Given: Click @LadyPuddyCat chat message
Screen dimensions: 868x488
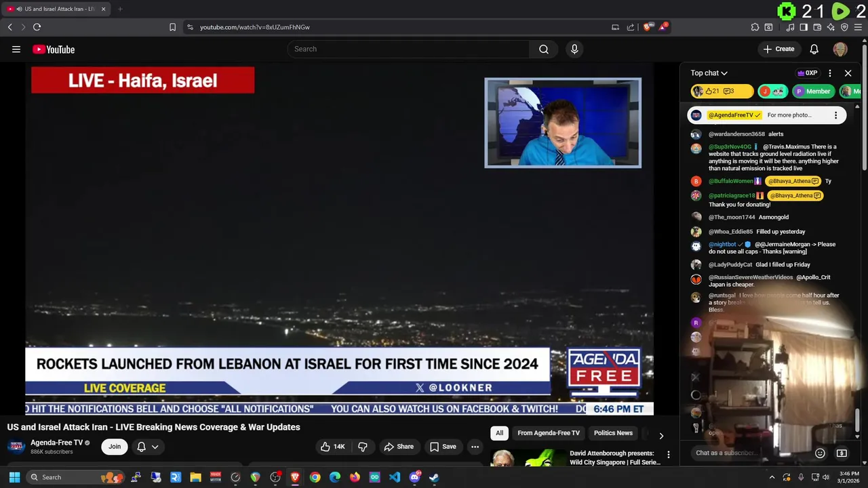Looking at the screenshot, I should point(759,264).
